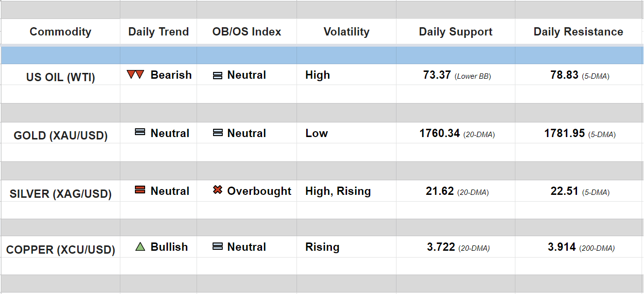Click Gold's neutral OB/OS Index icon

pyautogui.click(x=218, y=132)
